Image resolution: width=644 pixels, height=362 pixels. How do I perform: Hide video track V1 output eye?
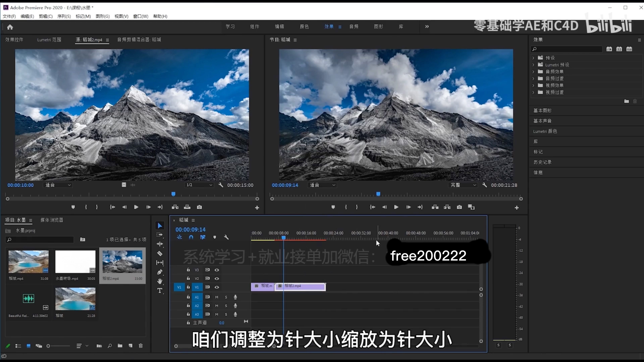[x=217, y=287]
